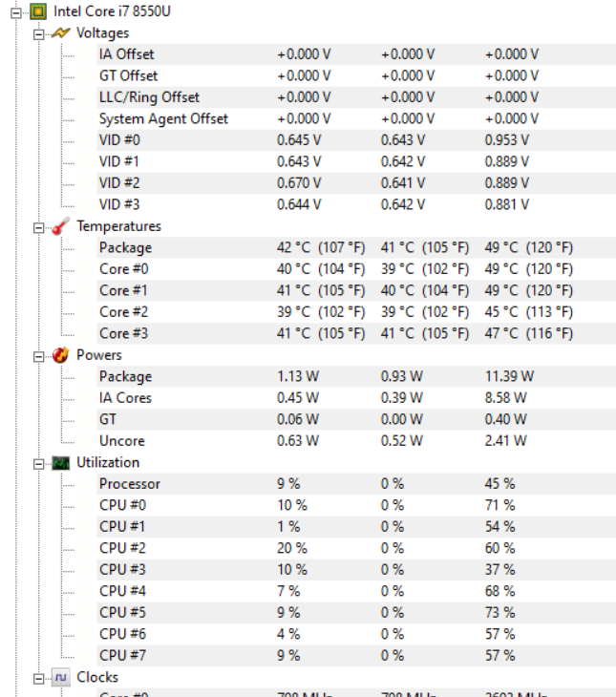Select the CPU #3 utilization row
616x697 pixels.
tap(356, 570)
